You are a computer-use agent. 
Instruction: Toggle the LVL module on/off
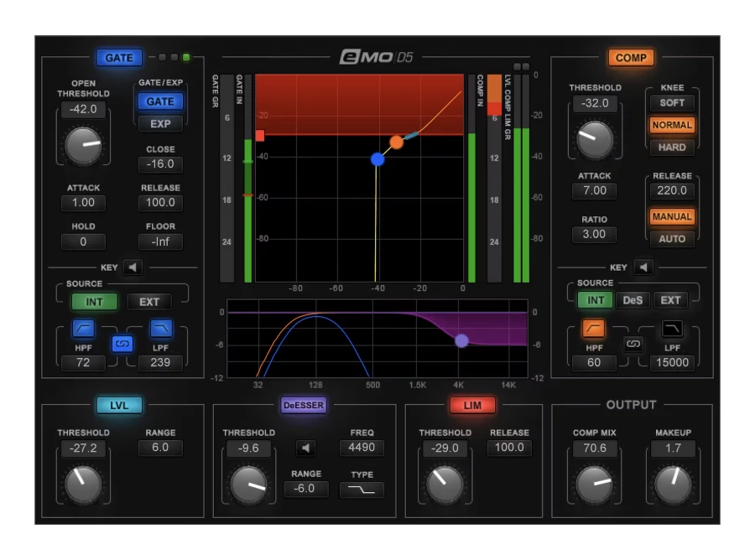pyautogui.click(x=119, y=405)
